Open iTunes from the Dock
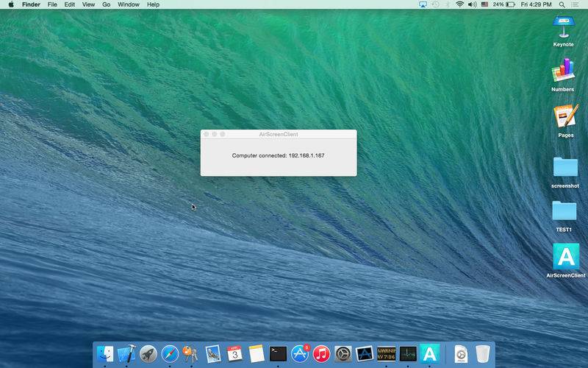The image size is (588, 368). coord(321,354)
